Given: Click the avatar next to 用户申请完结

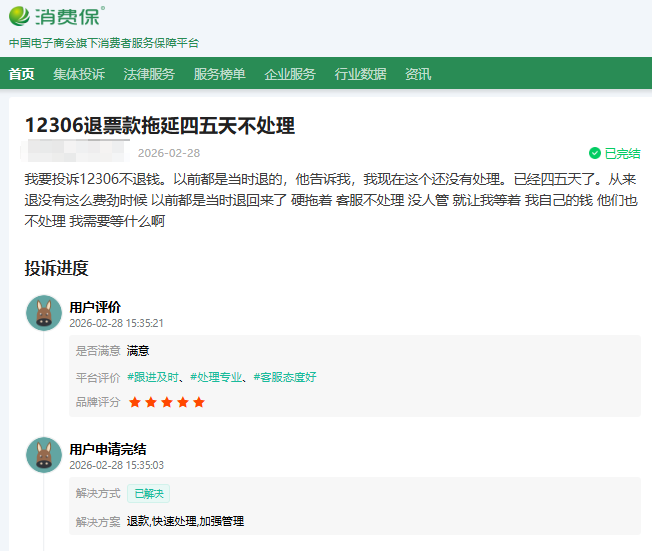Looking at the screenshot, I should [44, 456].
